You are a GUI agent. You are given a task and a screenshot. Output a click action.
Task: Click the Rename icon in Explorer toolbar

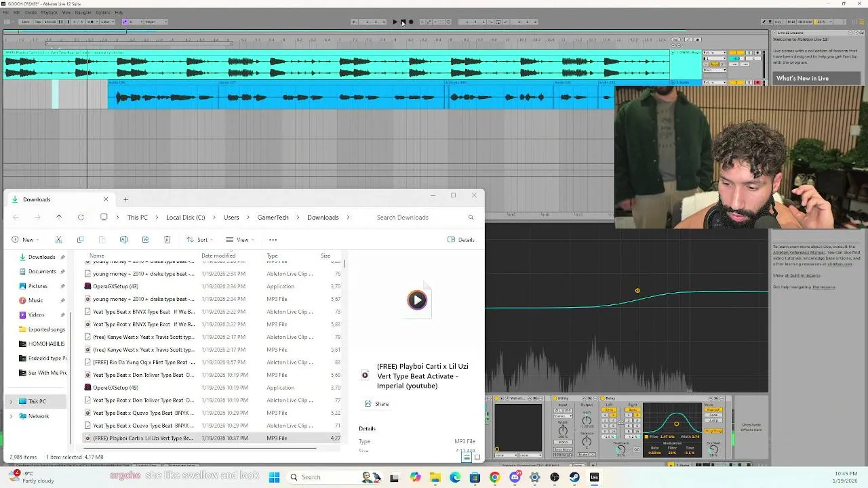tap(123, 239)
